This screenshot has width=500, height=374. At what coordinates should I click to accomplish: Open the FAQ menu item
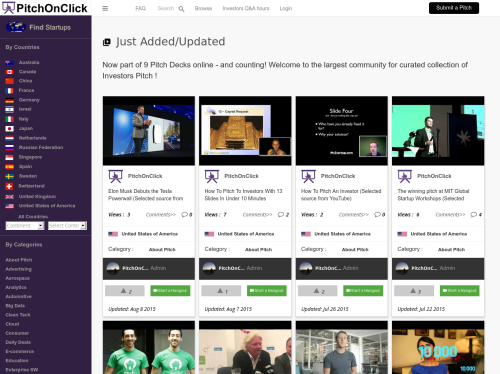point(140,8)
